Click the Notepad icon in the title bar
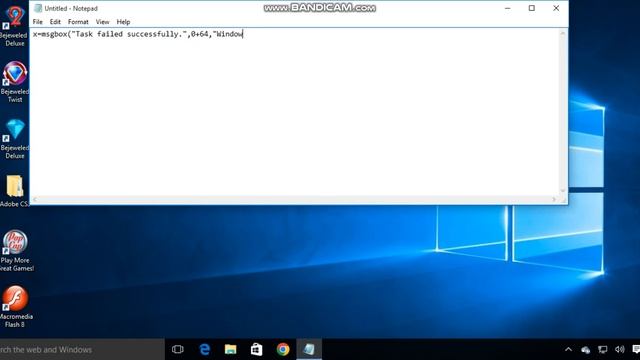 coord(38,8)
